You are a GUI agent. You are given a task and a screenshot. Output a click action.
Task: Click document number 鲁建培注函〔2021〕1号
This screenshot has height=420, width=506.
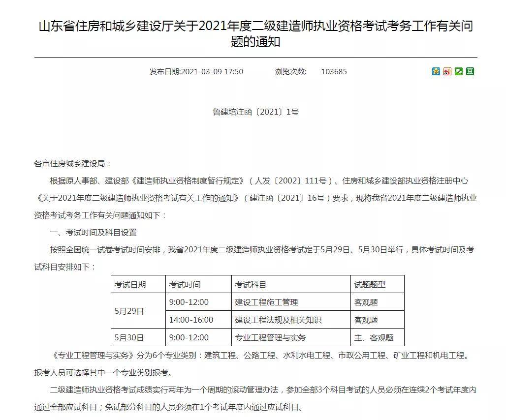pos(255,112)
